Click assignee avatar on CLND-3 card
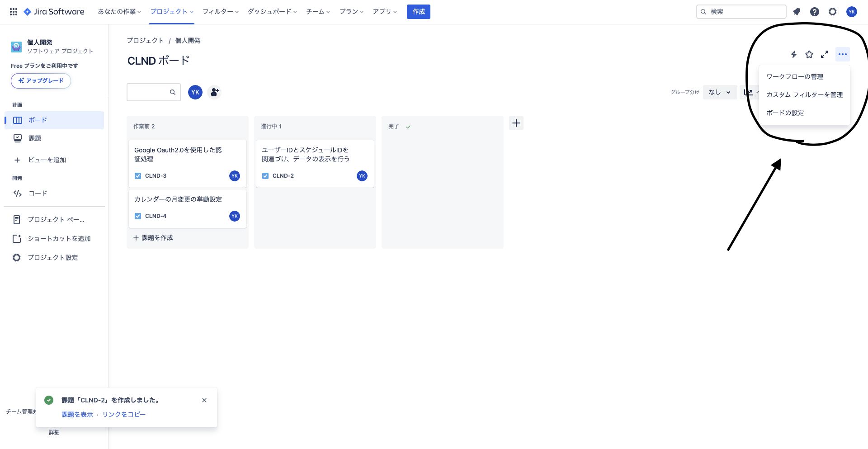The height and width of the screenshot is (449, 868). tap(235, 176)
